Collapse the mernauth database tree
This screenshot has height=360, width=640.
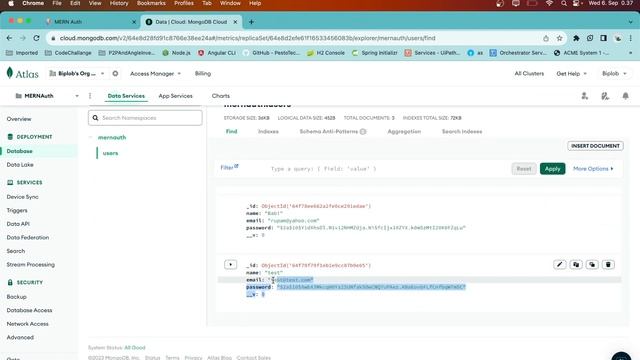[91, 138]
